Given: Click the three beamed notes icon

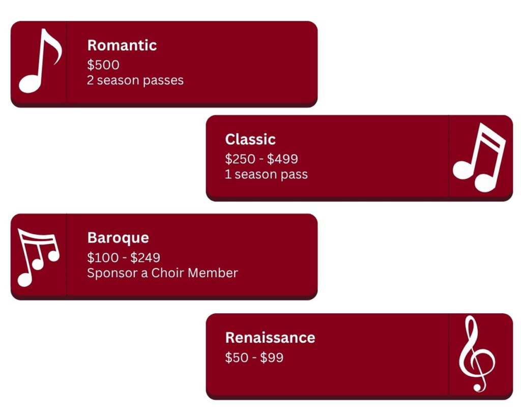Looking at the screenshot, I should [x=38, y=256].
